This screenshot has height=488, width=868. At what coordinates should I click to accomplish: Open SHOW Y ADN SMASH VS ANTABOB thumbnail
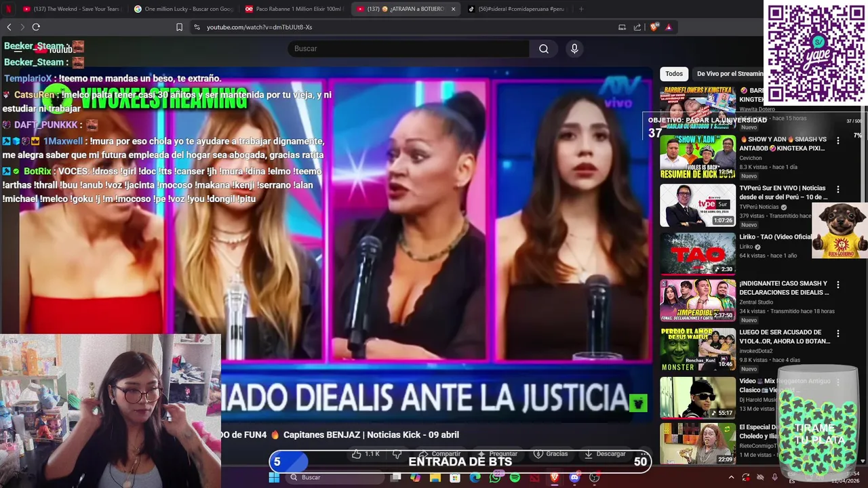tap(698, 157)
